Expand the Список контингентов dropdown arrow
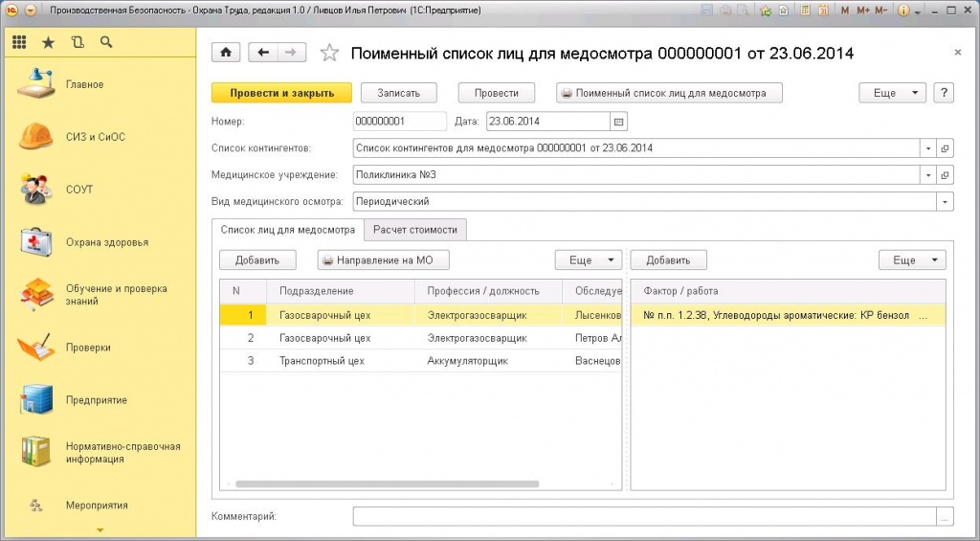This screenshot has height=541, width=980. [x=927, y=148]
